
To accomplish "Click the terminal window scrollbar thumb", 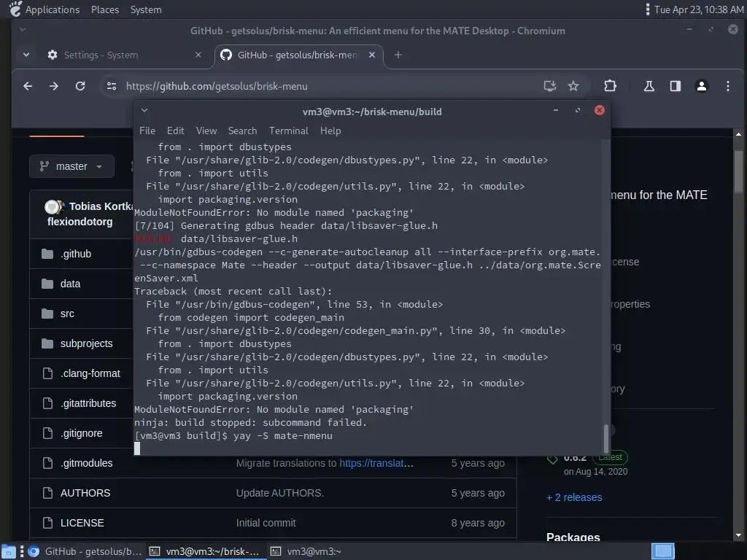I will pos(606,438).
